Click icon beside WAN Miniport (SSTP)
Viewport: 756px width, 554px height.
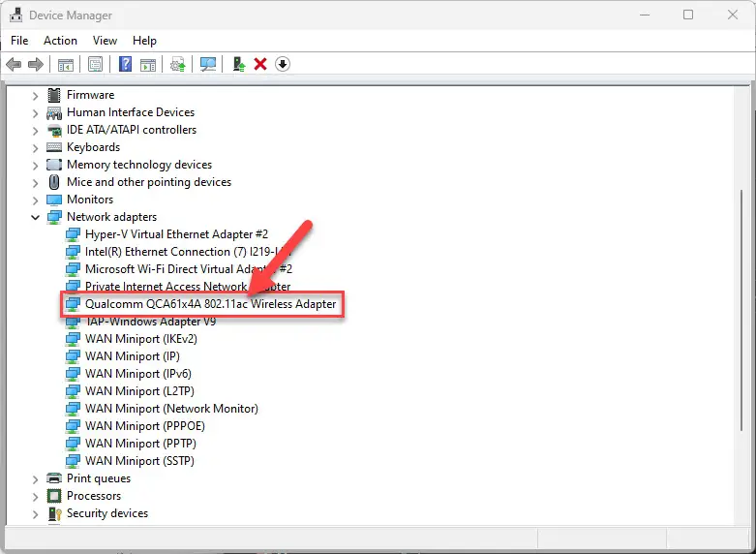[73, 461]
